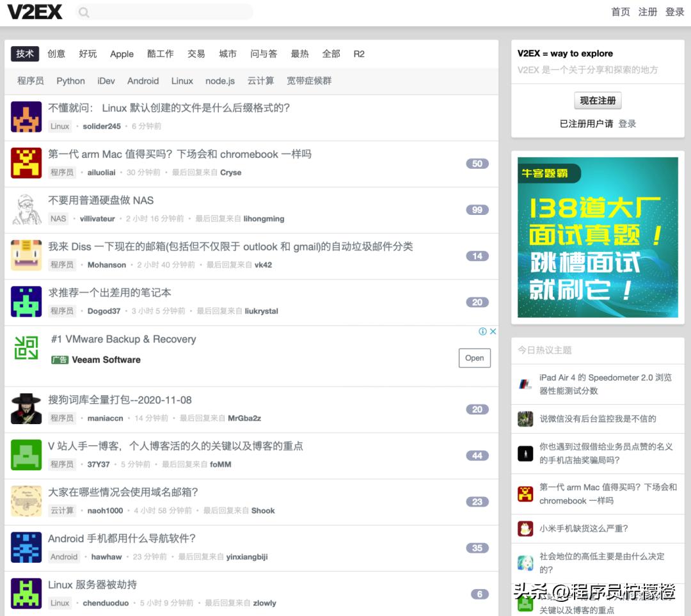Click the Veeam Software QR code icon
The image size is (691, 616).
tap(26, 349)
